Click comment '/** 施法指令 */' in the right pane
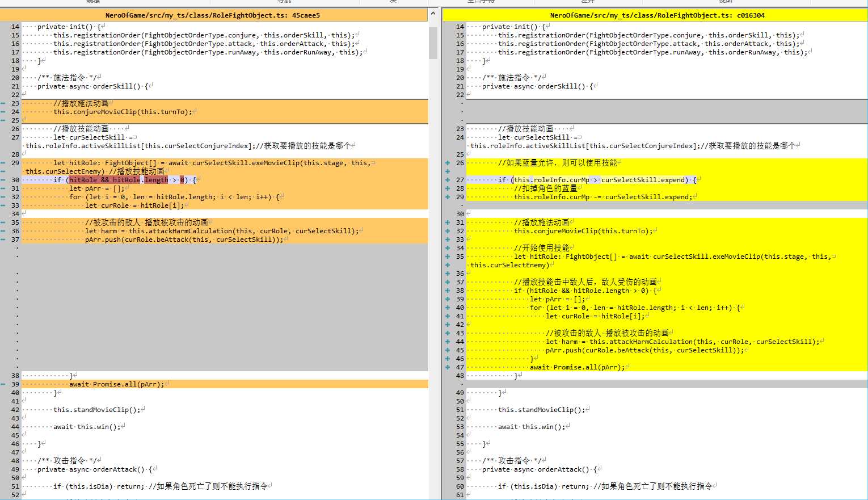This screenshot has height=500, width=868. coord(514,78)
